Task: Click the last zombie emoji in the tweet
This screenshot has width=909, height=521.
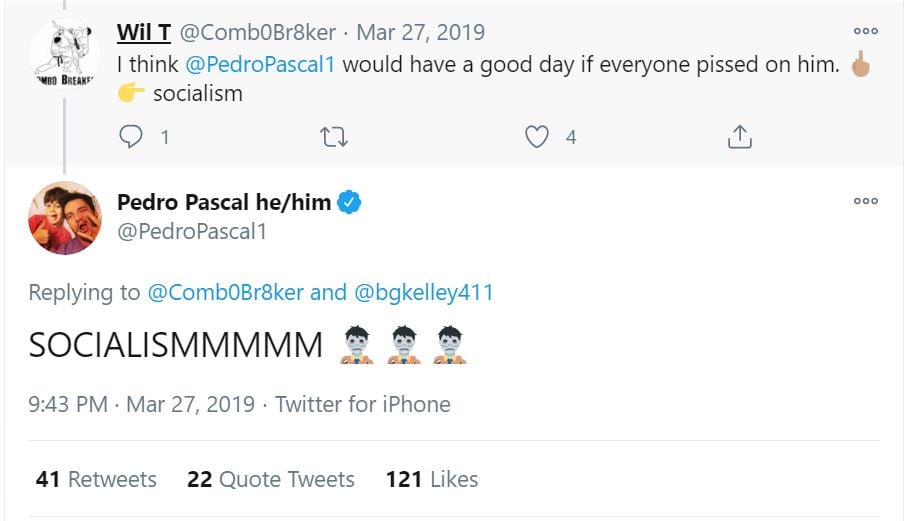Action: coord(450,345)
